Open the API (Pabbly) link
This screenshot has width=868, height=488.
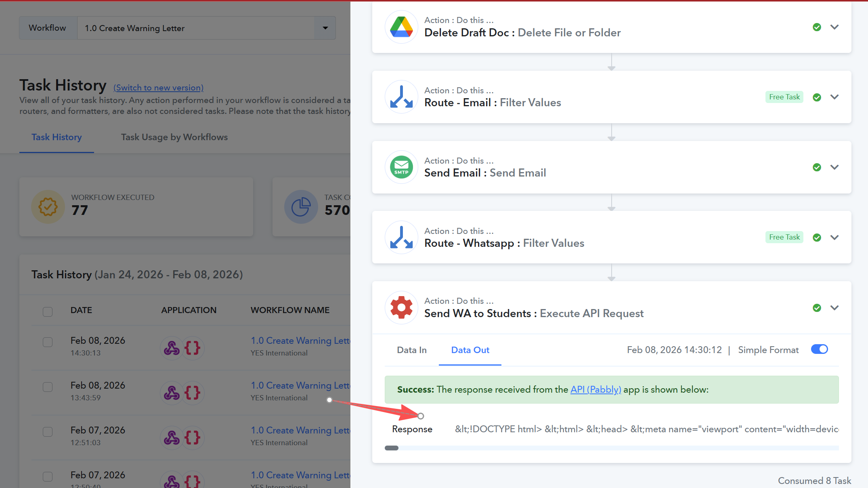595,389
